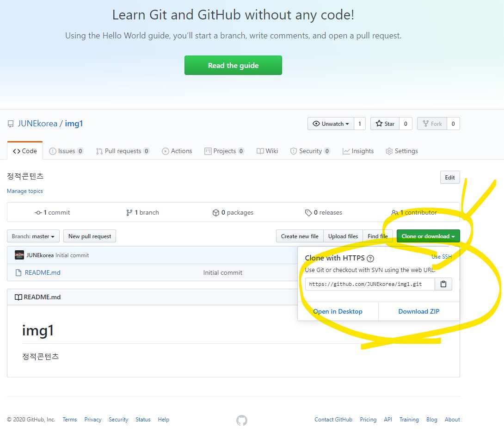Viewport: 504px width, 439px height.
Task: Open the Wiki tab
Action: [x=267, y=151]
